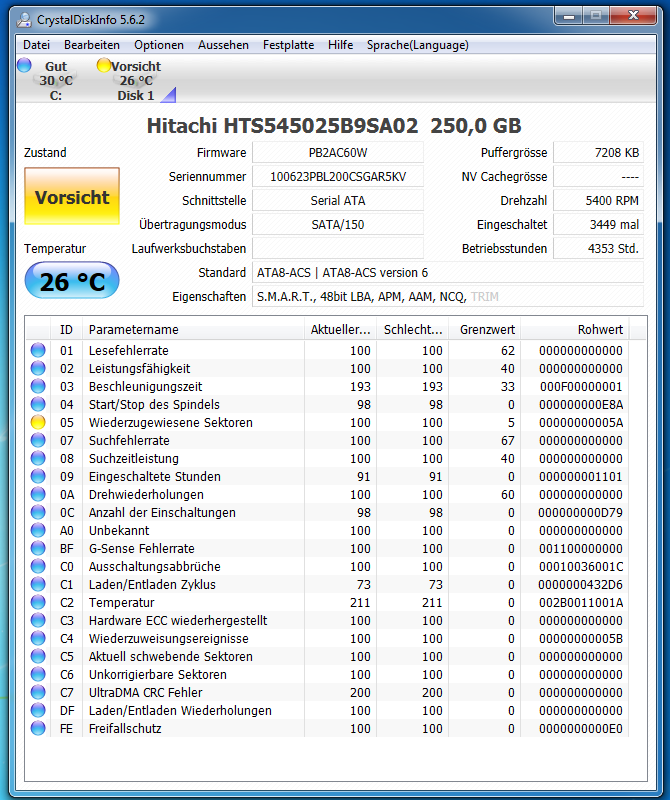The image size is (670, 800).
Task: Click the Übertragungsmodus field SATA/150
Action: point(338,224)
